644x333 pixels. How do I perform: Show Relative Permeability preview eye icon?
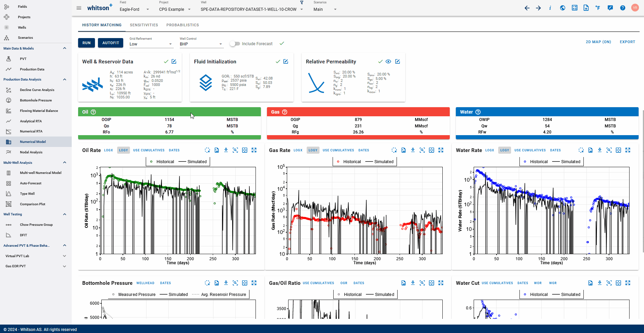pos(388,62)
